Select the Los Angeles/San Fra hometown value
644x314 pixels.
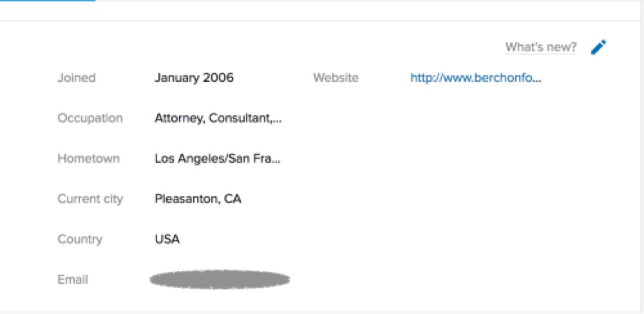click(x=213, y=158)
